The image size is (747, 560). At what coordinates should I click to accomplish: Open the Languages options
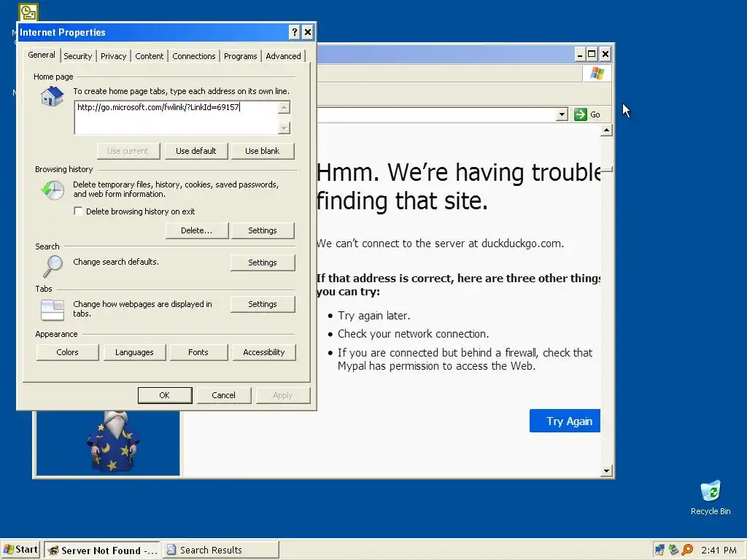tap(134, 352)
